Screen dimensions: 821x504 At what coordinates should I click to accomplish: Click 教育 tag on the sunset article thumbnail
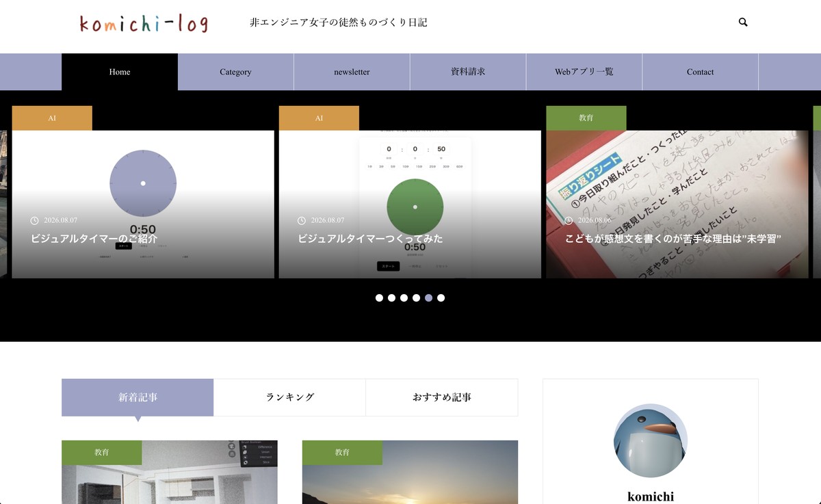click(342, 453)
